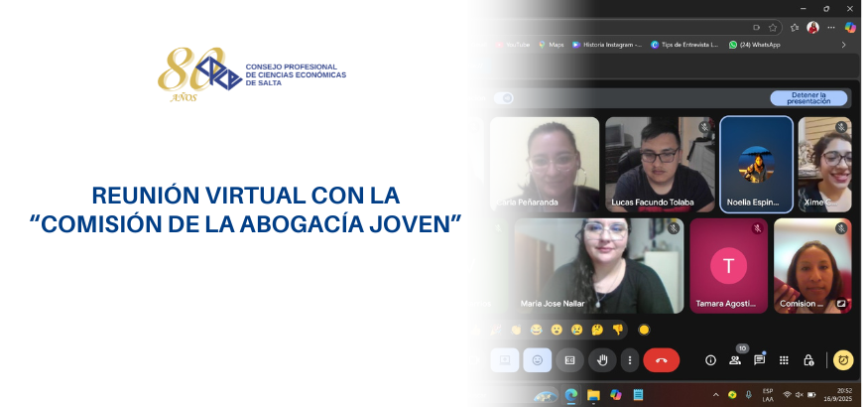Send the thumbs down emoji reaction
This screenshot has width=868, height=407.
pos(617,330)
